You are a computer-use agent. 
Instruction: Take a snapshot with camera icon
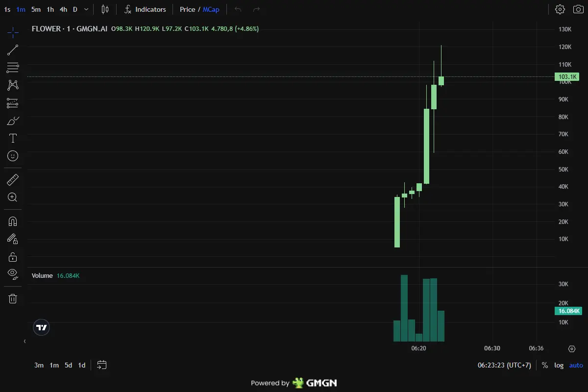pyautogui.click(x=578, y=9)
